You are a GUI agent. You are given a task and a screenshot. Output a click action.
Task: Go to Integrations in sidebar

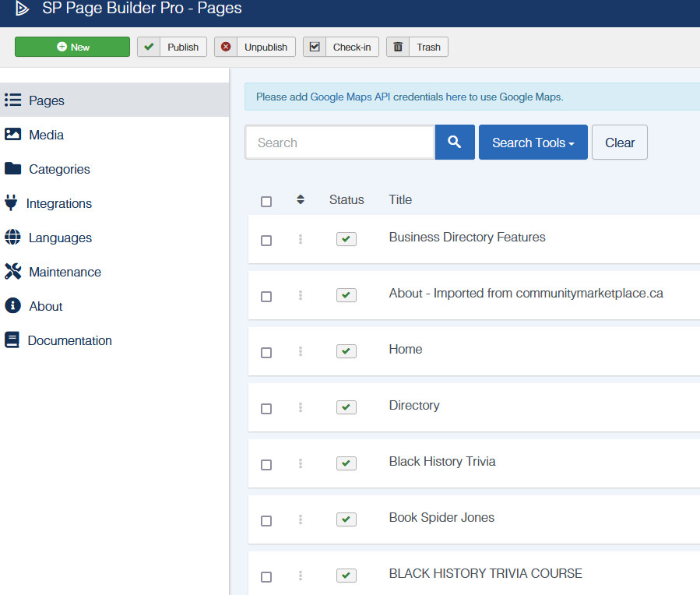tap(58, 203)
